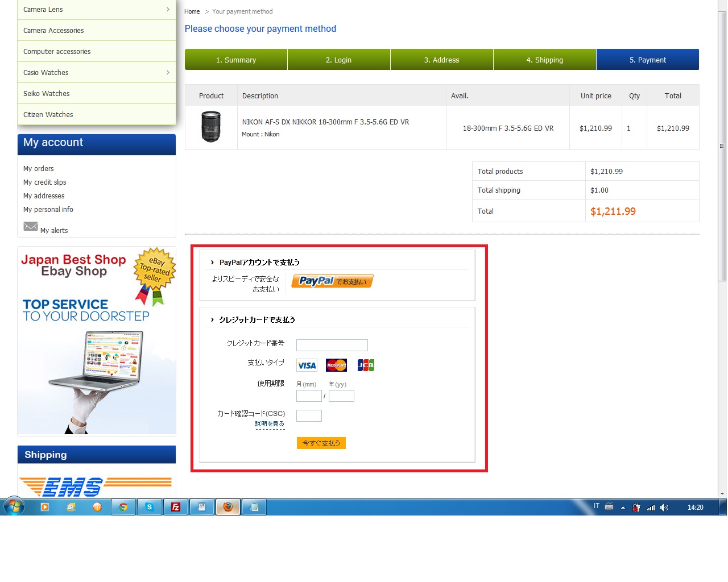Go to the 1. Summary step
Image resolution: width=728 pixels, height=582 pixels.
coord(236,60)
